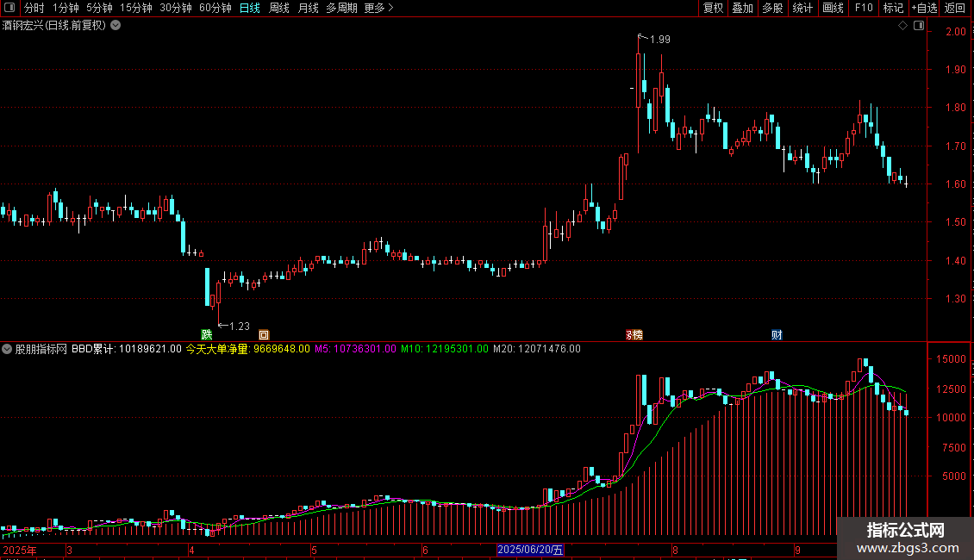The image size is (974, 560).
Task: Switch to the 30分钟 period
Action: [x=176, y=8]
